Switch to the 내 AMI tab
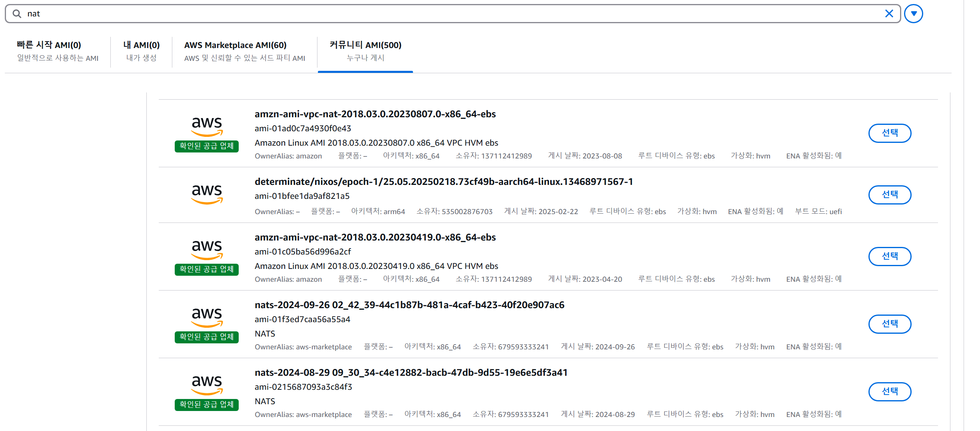The height and width of the screenshot is (431, 980). click(x=142, y=51)
